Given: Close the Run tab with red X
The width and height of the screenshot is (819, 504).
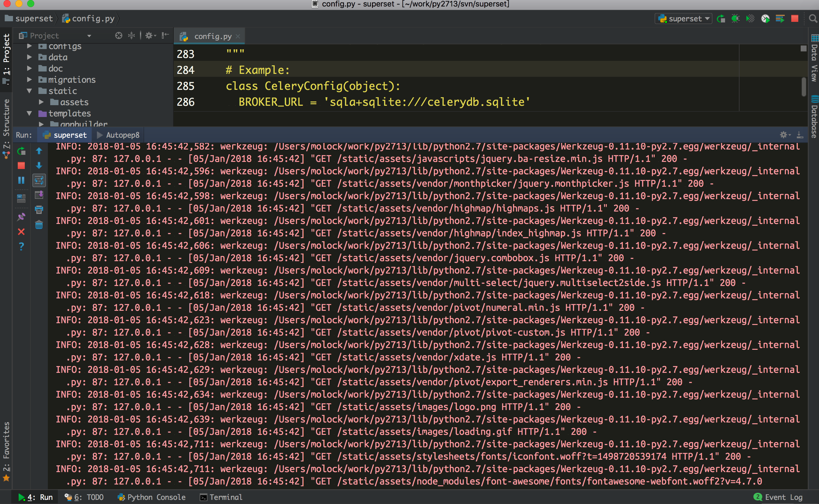Looking at the screenshot, I should 21,232.
